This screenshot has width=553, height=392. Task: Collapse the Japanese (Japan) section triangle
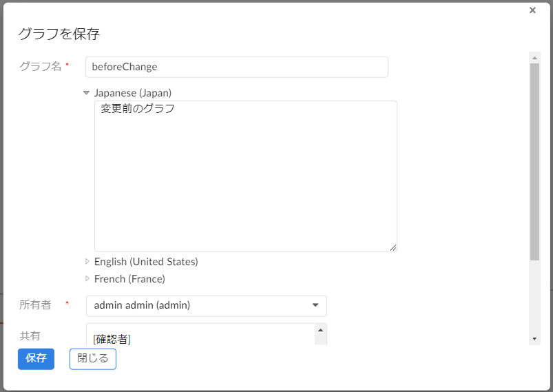tap(86, 93)
